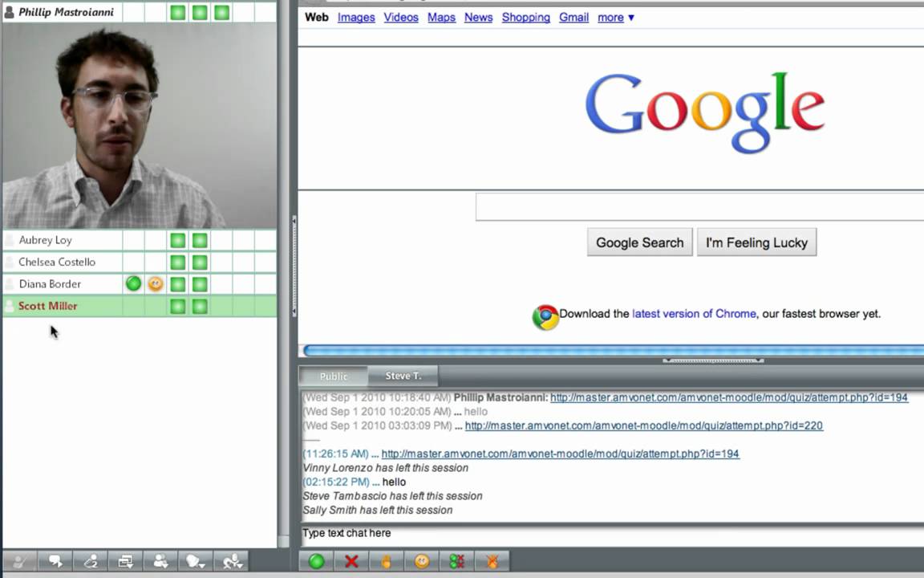Toggle second green permission square for Diana Border
This screenshot has height=578, width=924.
point(200,284)
